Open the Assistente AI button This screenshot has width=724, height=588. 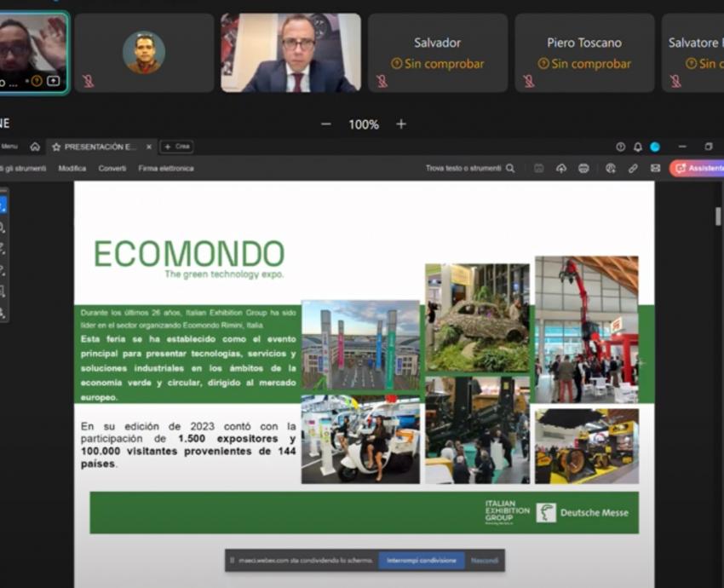[697, 169]
